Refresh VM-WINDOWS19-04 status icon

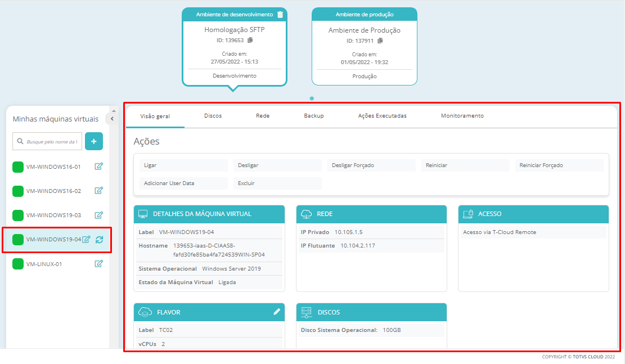pyautogui.click(x=100, y=240)
